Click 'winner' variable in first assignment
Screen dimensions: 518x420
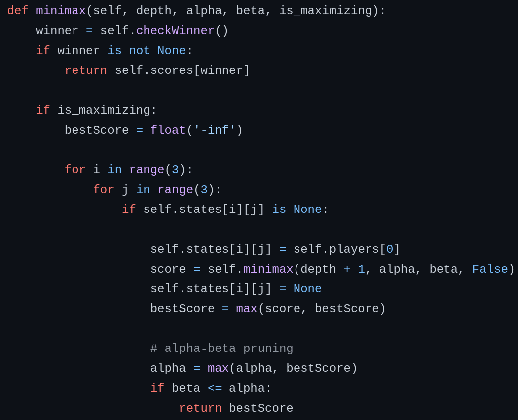point(57,31)
